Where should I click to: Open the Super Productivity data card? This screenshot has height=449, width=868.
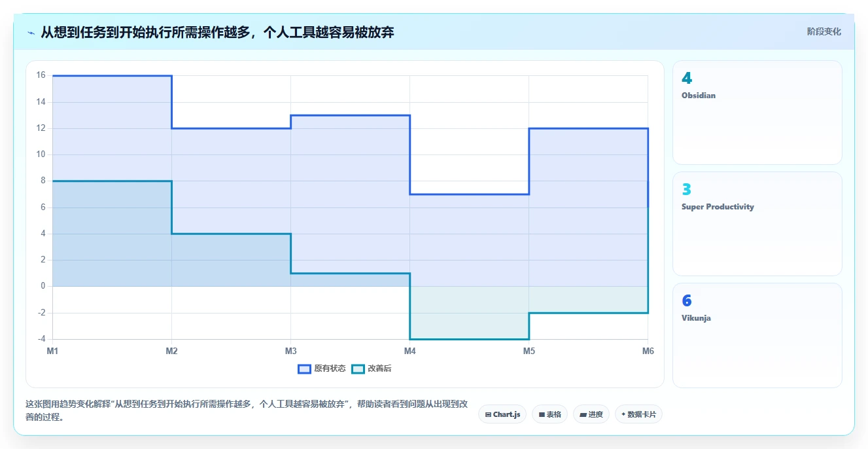click(x=757, y=224)
